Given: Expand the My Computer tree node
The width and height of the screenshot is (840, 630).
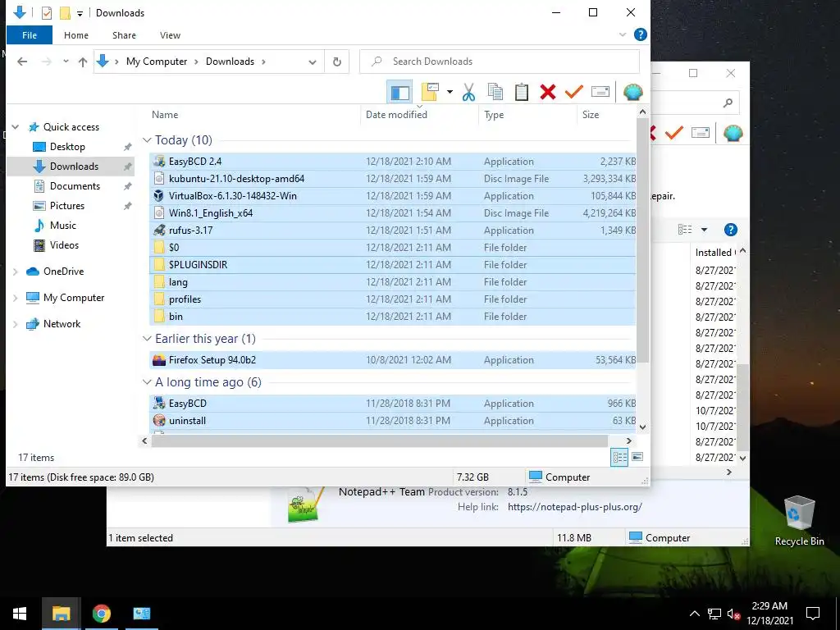Looking at the screenshot, I should 16,298.
